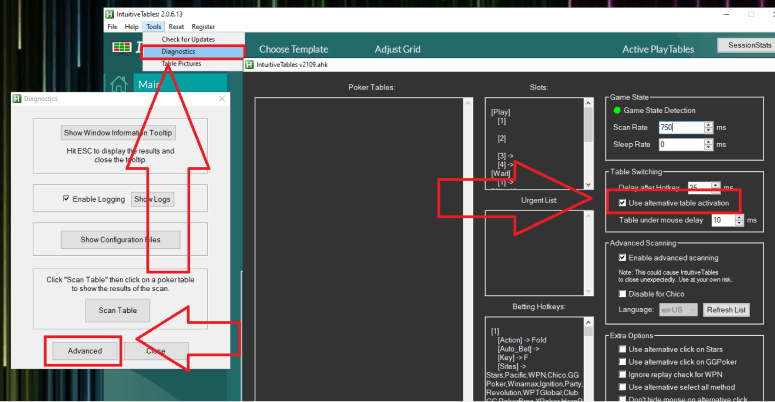This screenshot has width=775, height=402.
Task: Click the Show Logs button
Action: tap(152, 199)
